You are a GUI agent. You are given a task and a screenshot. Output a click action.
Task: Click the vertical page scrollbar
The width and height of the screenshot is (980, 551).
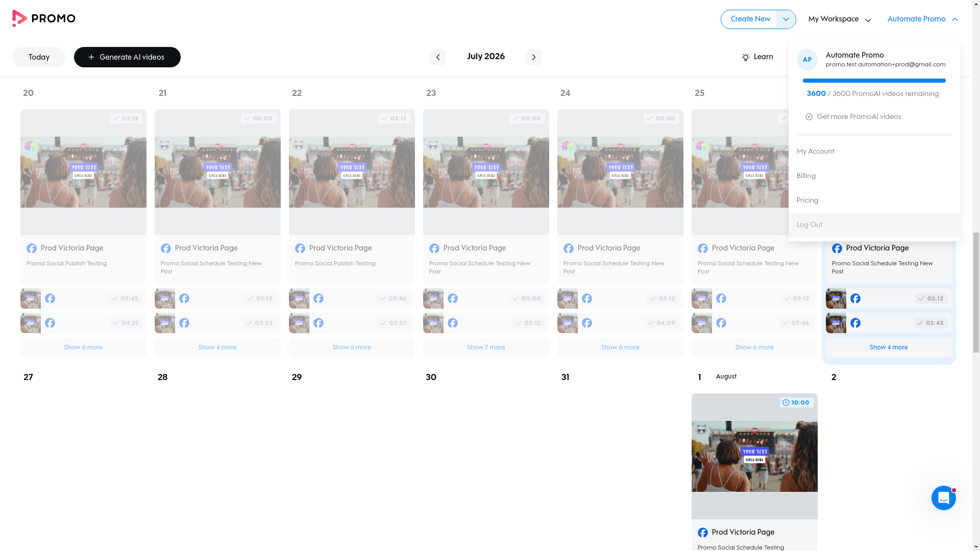point(976,292)
